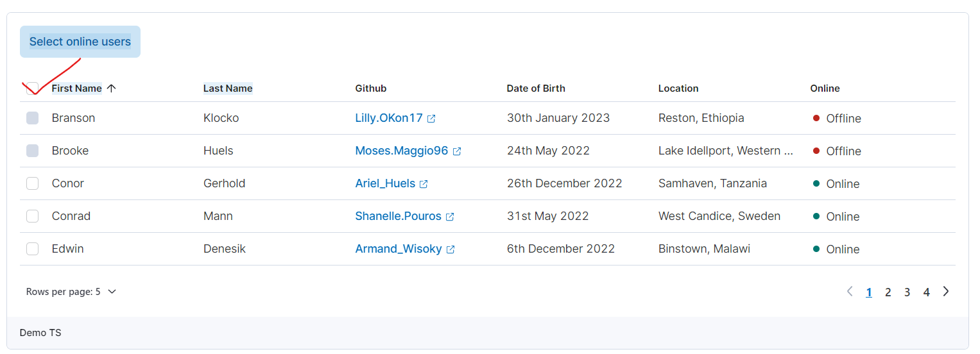Click the sort ascending arrow beside First Name
The image size is (980, 354).
coord(111,88)
